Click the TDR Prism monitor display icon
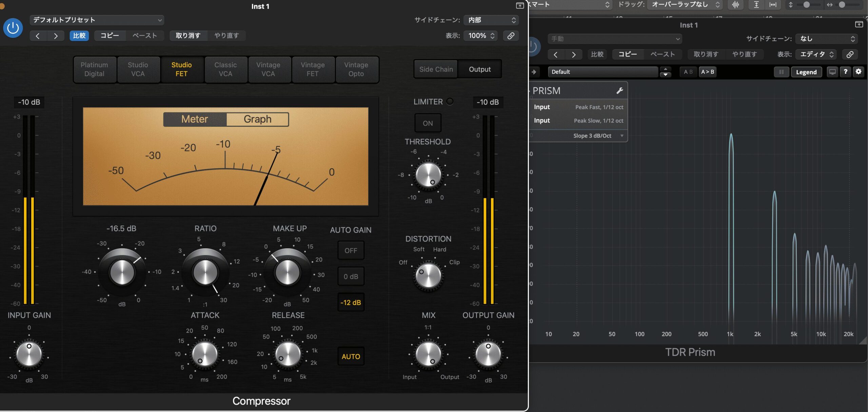This screenshot has width=868, height=412. coord(832,71)
